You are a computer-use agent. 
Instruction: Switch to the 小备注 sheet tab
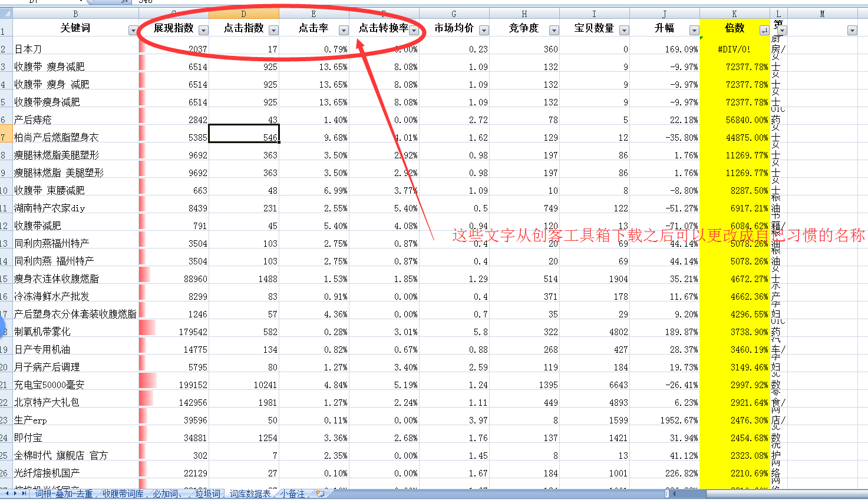pos(292,494)
